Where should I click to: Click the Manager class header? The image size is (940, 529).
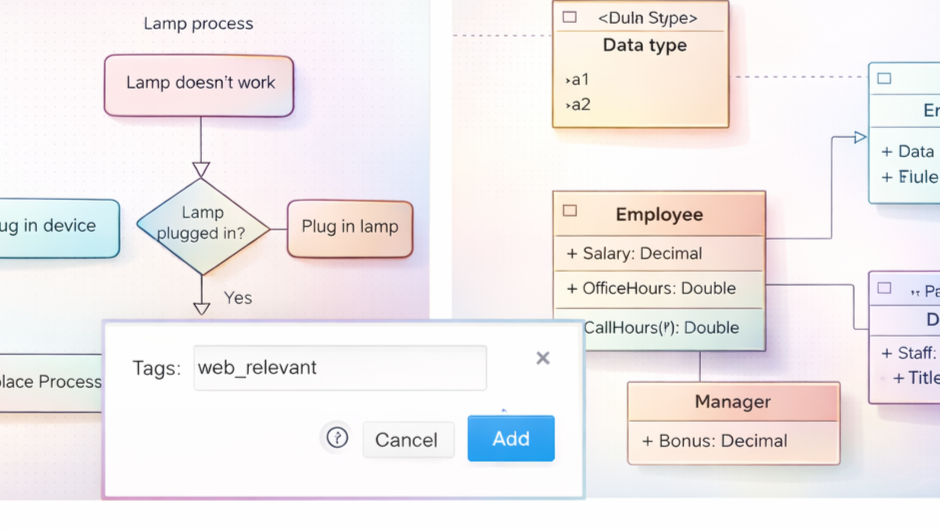click(732, 402)
